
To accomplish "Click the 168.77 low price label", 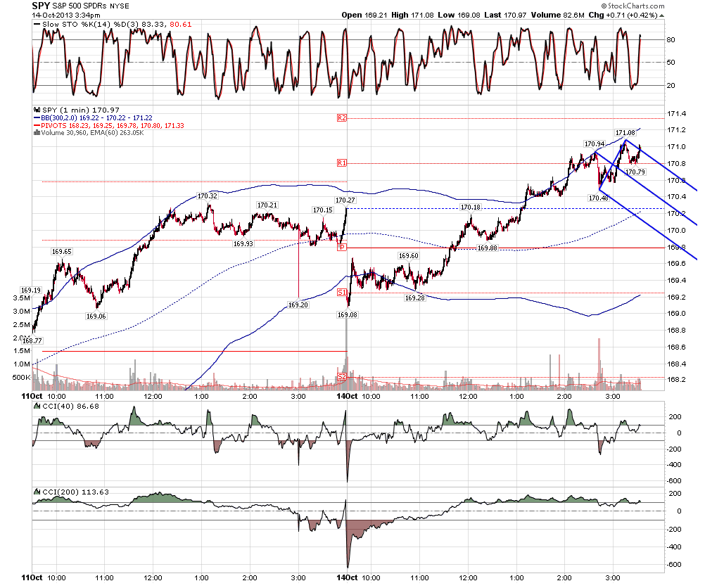I will 32,340.
